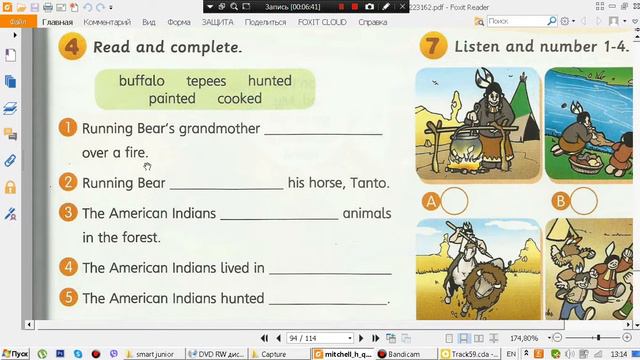Switch to the FOXIT CLOUD tab
The image size is (640, 360).
pyautogui.click(x=322, y=22)
